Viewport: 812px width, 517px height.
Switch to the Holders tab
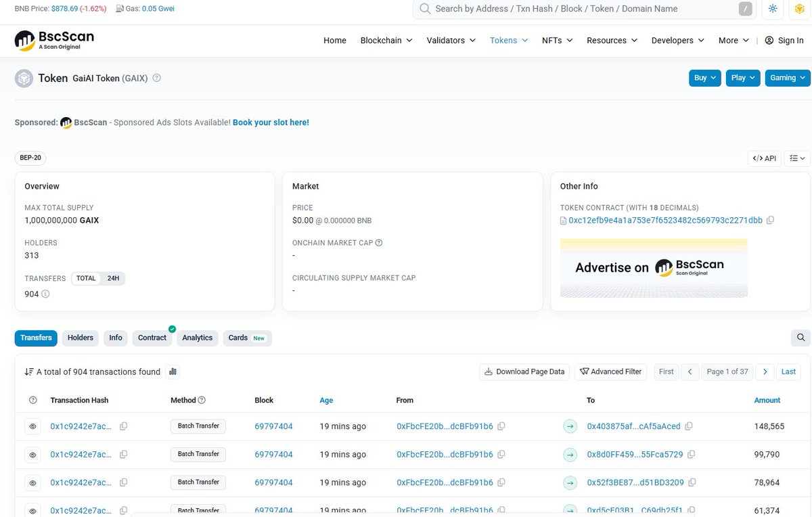(x=81, y=338)
